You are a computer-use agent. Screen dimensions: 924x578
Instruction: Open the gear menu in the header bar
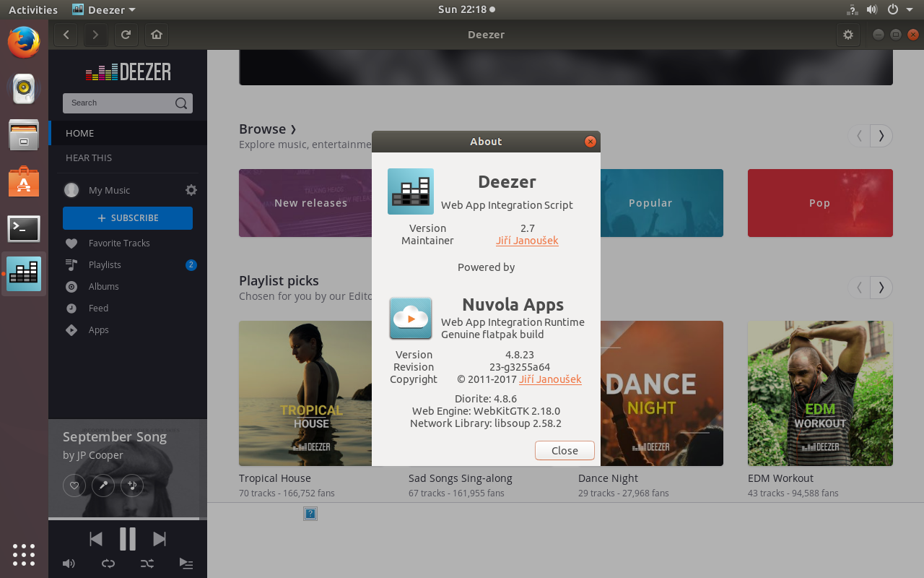pyautogui.click(x=848, y=35)
